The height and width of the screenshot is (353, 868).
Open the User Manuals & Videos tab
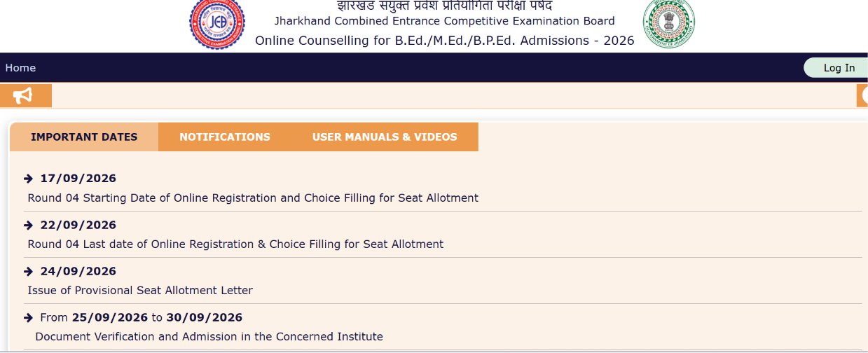(x=385, y=137)
